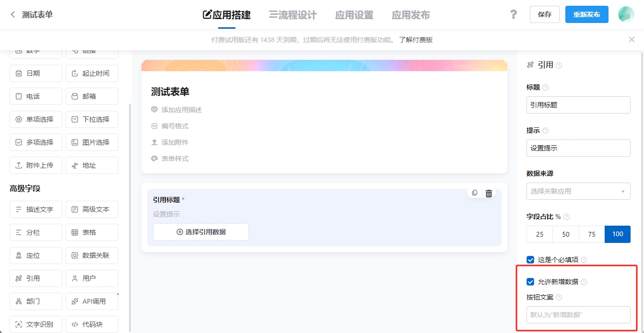This screenshot has width=644, height=333.
Task: Click the 按钮文案 input field
Action: (x=578, y=314)
